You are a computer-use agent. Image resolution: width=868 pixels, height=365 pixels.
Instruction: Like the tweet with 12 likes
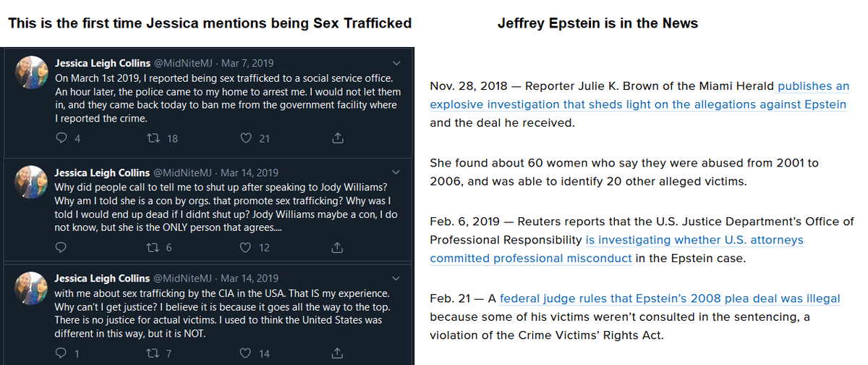coord(246,248)
